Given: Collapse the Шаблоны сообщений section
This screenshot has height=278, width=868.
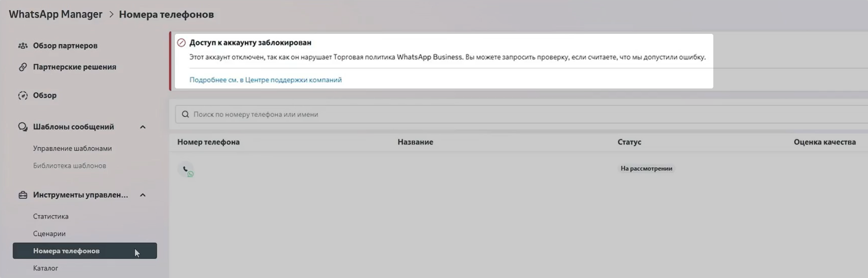Looking at the screenshot, I should (143, 127).
